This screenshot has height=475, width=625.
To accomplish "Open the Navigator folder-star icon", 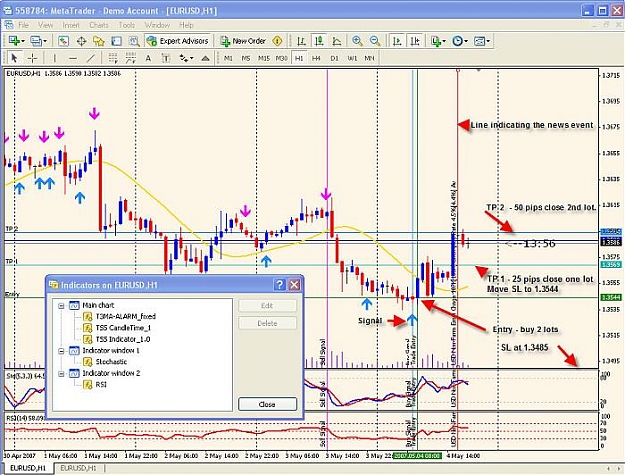I will (98, 41).
